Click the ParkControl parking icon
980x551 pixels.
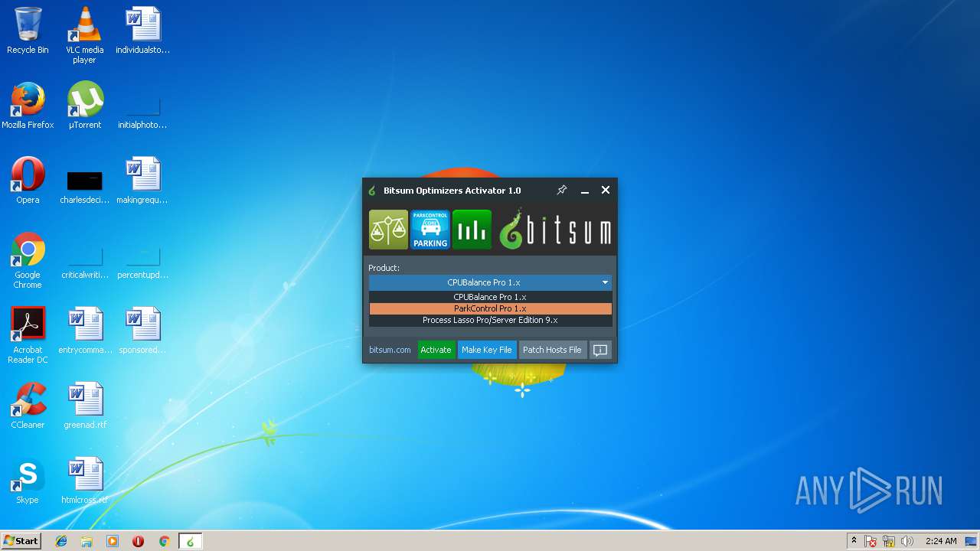point(430,230)
